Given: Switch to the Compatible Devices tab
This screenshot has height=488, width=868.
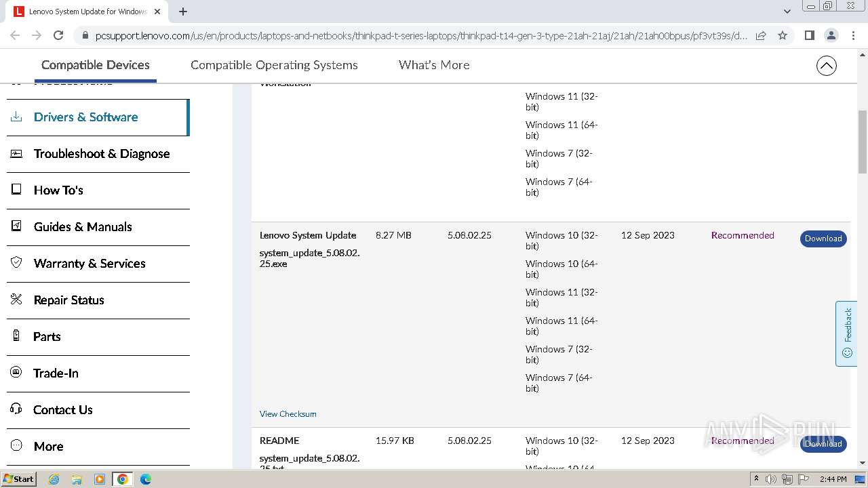Looking at the screenshot, I should pyautogui.click(x=96, y=65).
